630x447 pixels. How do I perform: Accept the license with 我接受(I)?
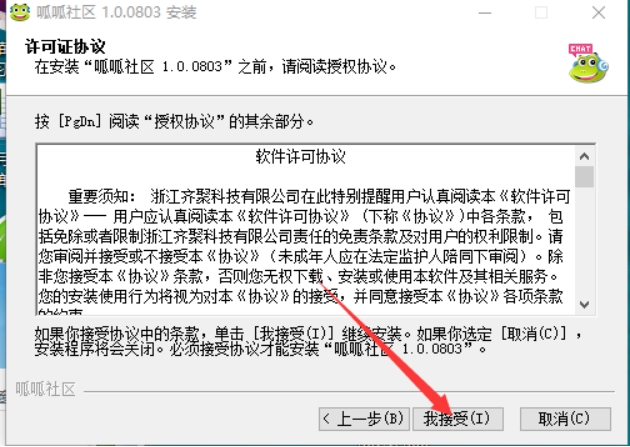click(x=458, y=419)
